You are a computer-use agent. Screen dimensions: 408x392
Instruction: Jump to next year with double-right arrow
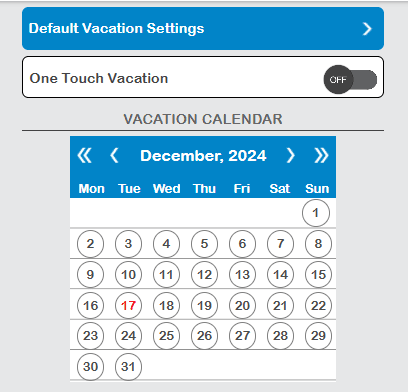(321, 155)
